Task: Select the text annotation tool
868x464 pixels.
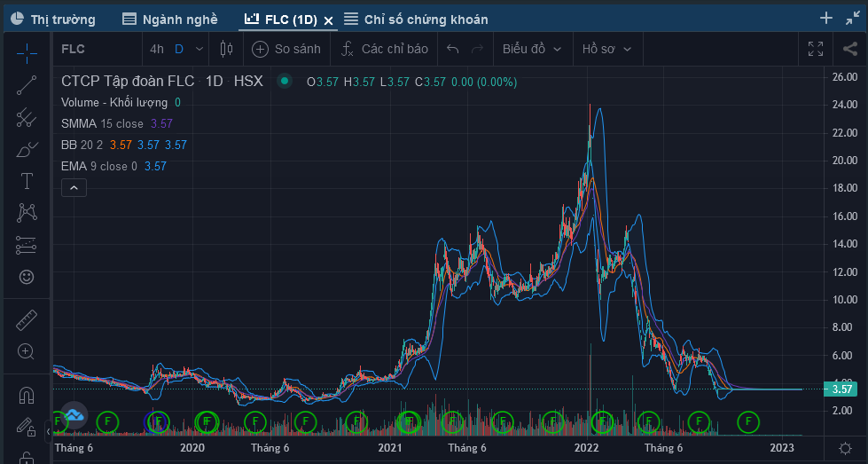Action: (27, 181)
